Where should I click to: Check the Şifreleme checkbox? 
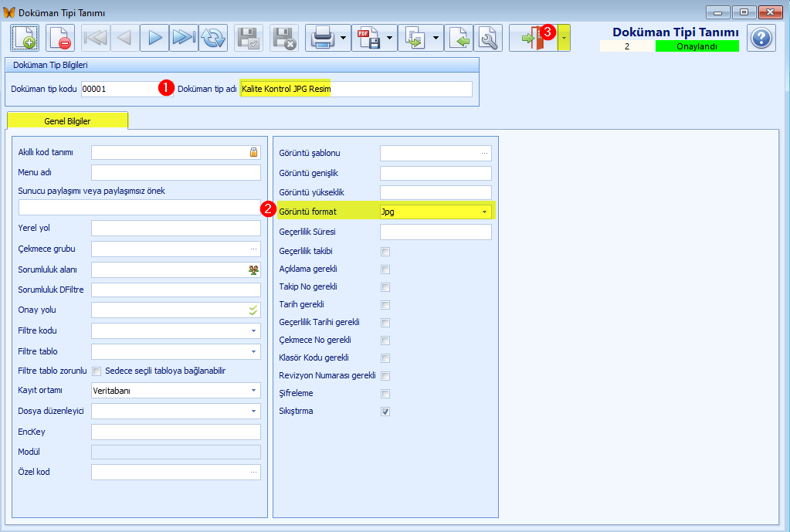click(385, 394)
